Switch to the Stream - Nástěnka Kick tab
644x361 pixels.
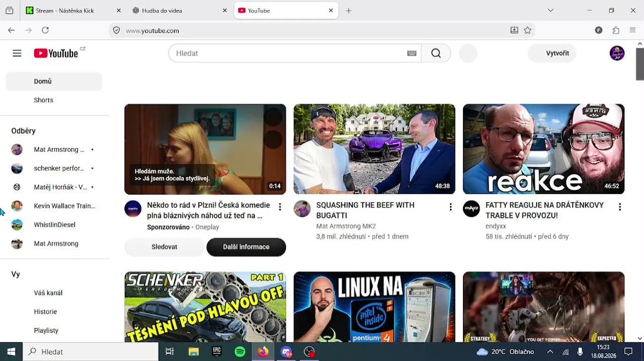pos(72,11)
